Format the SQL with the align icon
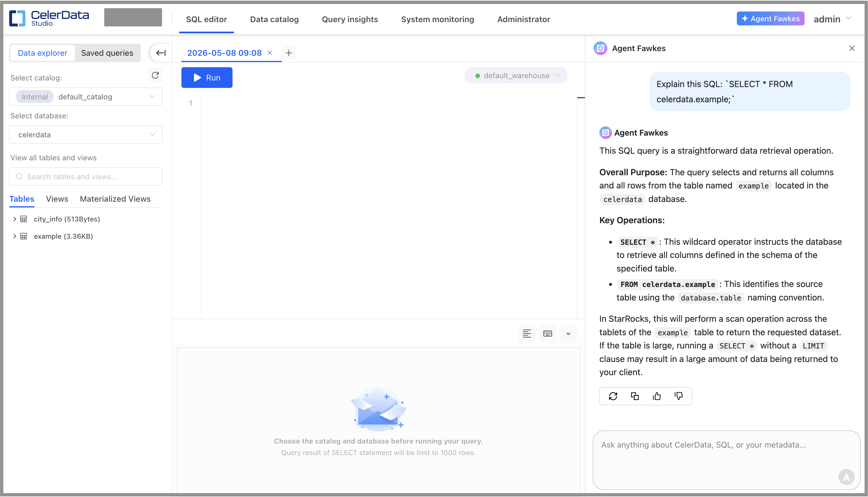The width and height of the screenshot is (868, 497). (x=527, y=334)
